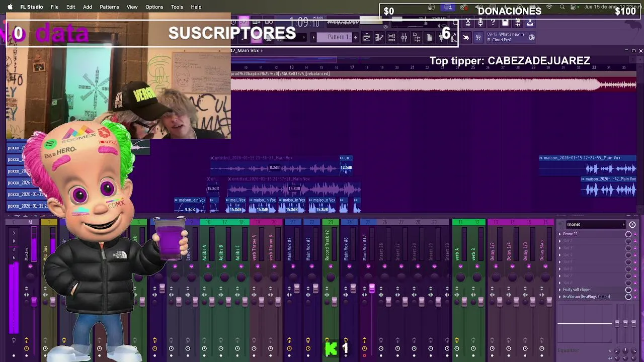Click the pan knob of verb B track
The height and width of the screenshot is (362, 644).
[x=477, y=277]
